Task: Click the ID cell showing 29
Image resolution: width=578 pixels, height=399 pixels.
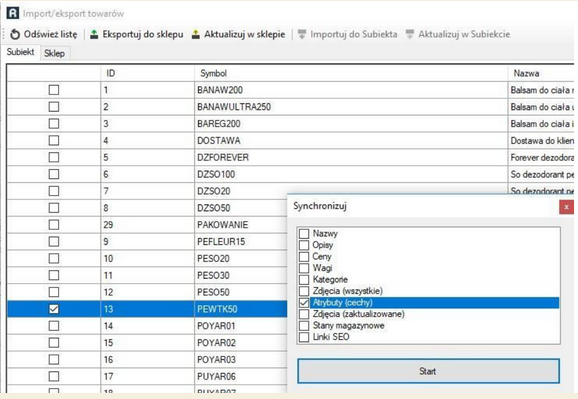Action: [147, 225]
